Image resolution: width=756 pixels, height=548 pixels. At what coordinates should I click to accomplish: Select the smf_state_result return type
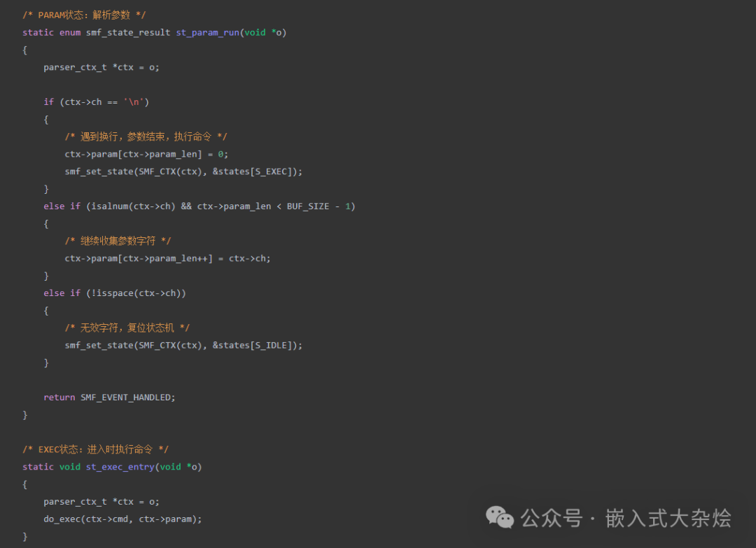128,32
